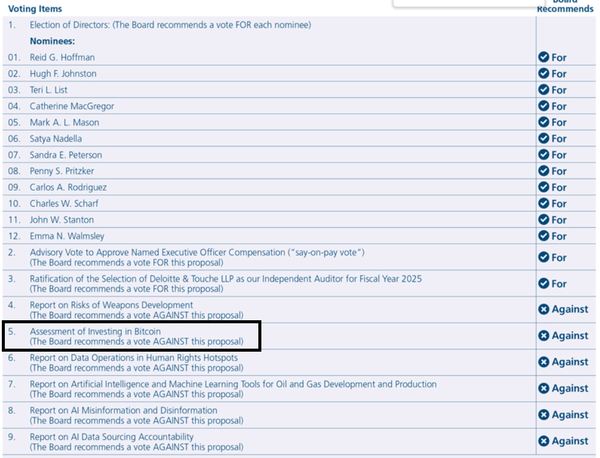
Task: Open Report on Data Operations in Human Rights Hotspots
Action: 134,358
